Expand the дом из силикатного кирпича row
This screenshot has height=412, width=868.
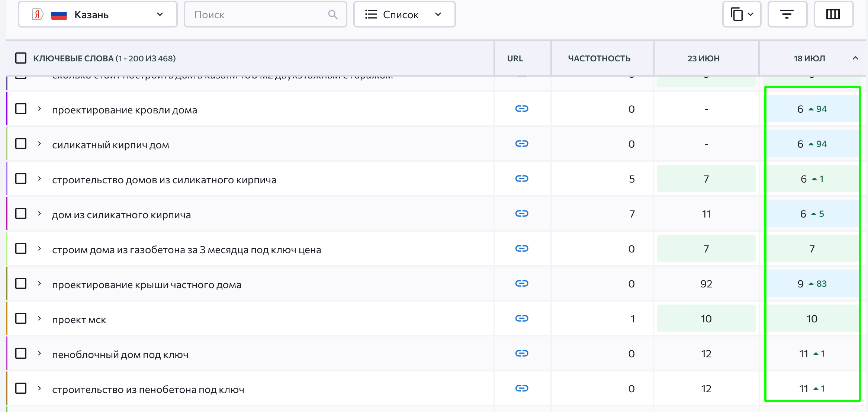click(39, 213)
